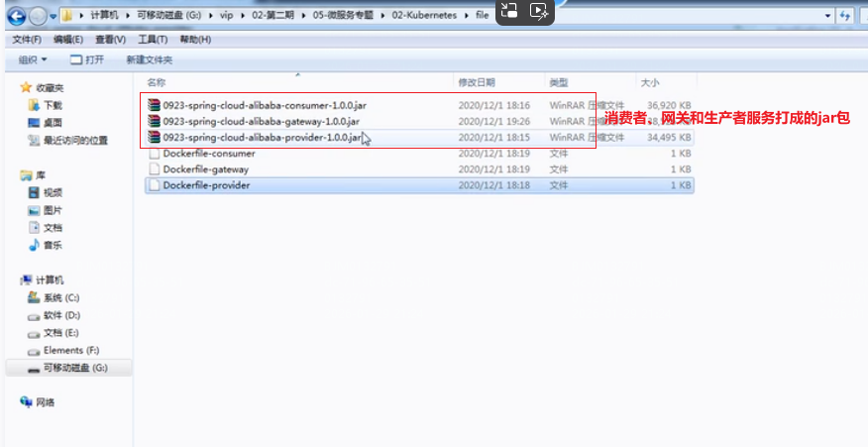Click the Dockerfile-gateway filename
Image resolution: width=868 pixels, height=447 pixels.
point(206,169)
